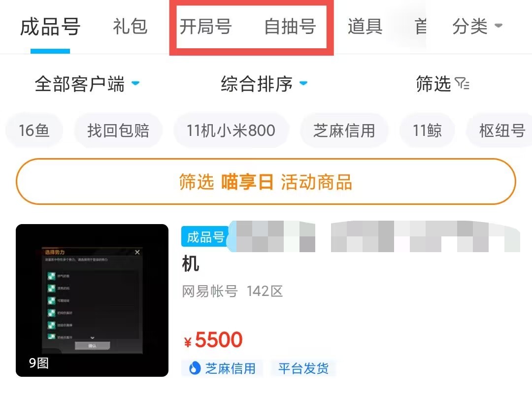
Task: Click the blue 成品号 listing tag
Action: click(205, 236)
